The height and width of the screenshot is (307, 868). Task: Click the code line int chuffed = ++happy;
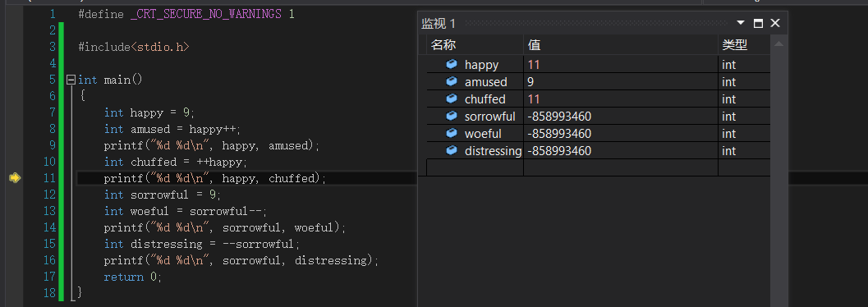[x=176, y=162]
